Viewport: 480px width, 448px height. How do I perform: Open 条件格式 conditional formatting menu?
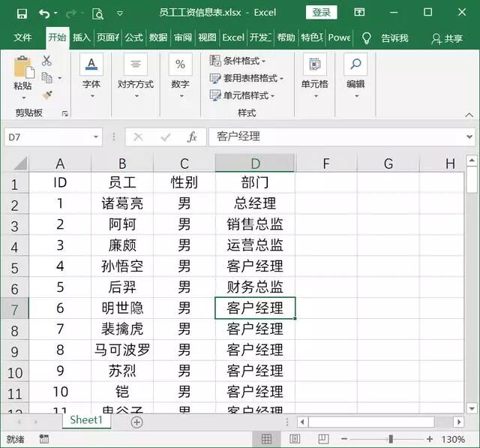click(x=238, y=61)
